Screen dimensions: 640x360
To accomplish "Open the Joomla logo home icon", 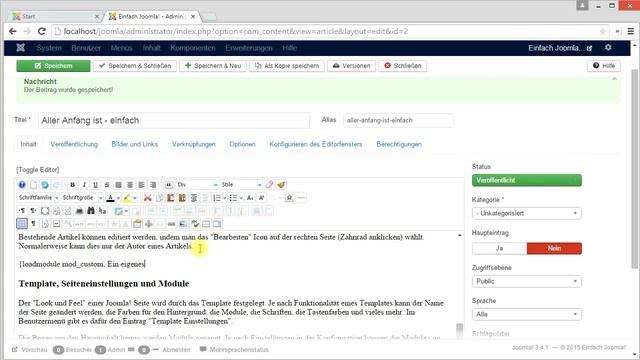I will click(21, 48).
